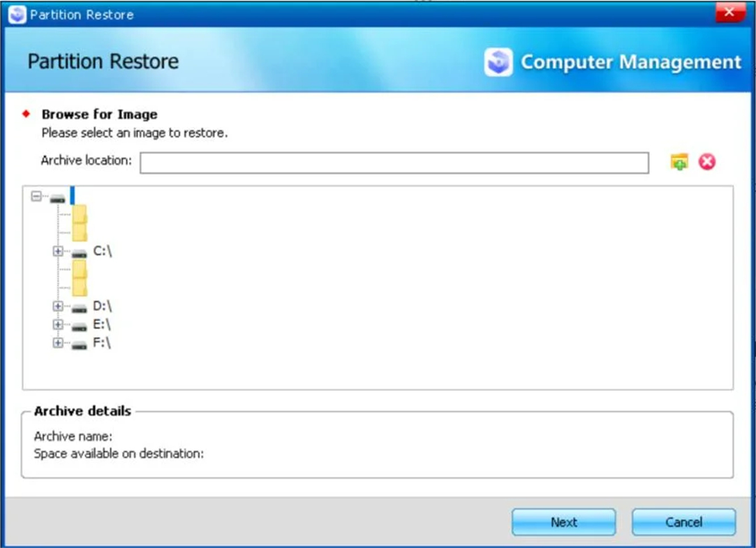The image size is (756, 548).
Task: Click the E:\ drive icon
Action: point(80,325)
